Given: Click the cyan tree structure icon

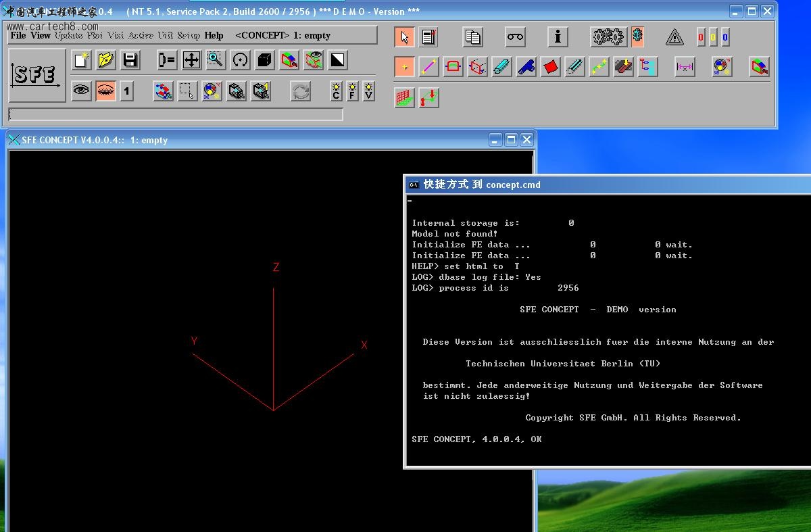Looking at the screenshot, I should [x=647, y=66].
